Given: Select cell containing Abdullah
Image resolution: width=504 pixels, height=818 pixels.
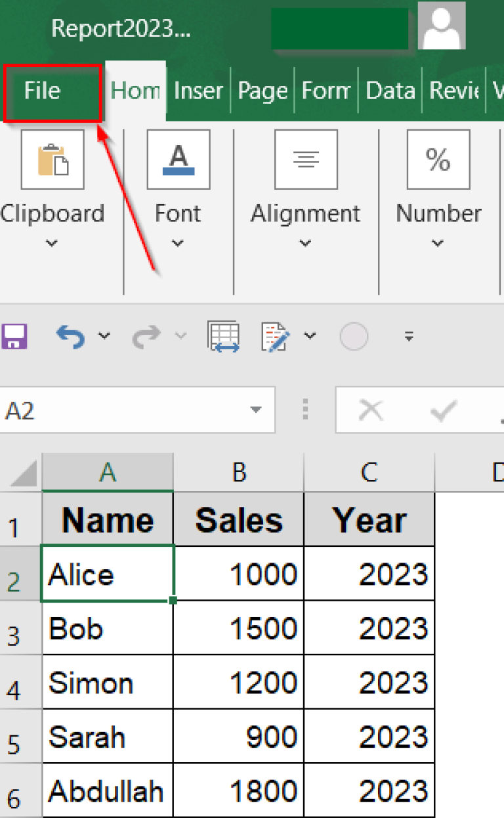Looking at the screenshot, I should 107,791.
